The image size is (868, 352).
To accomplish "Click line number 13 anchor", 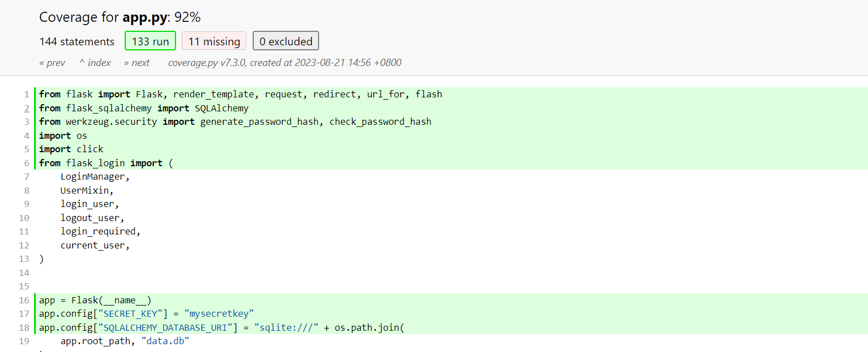I will coord(24,259).
